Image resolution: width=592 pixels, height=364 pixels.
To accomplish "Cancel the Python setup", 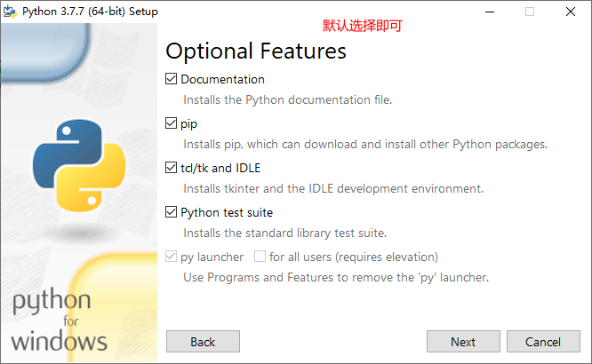I will pyautogui.click(x=543, y=342).
